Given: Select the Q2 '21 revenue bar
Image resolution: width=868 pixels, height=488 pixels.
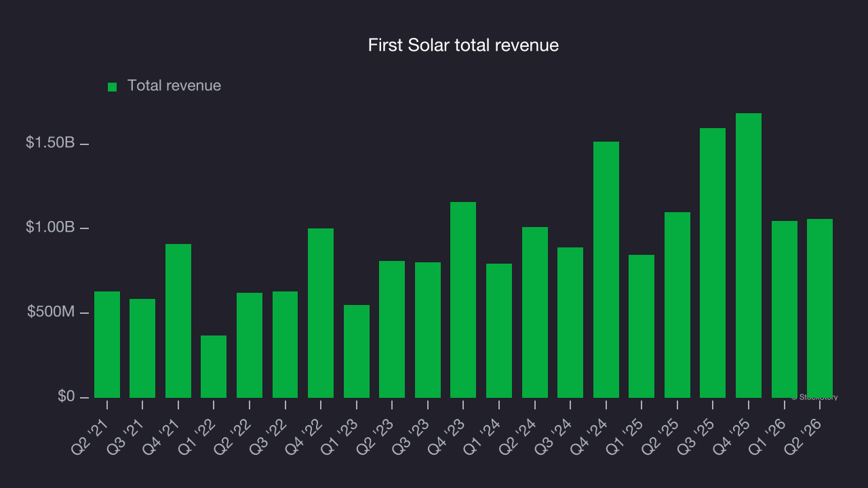Looking at the screenshot, I should point(107,344).
